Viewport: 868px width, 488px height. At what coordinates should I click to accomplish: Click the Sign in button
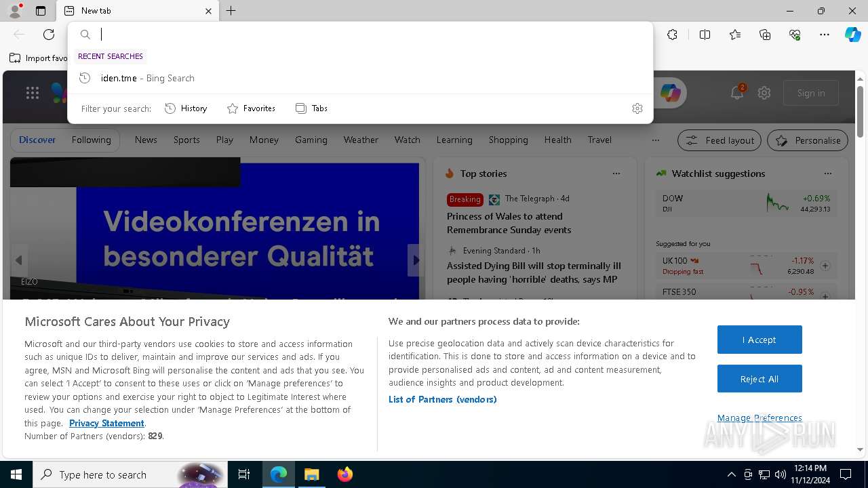[811, 93]
